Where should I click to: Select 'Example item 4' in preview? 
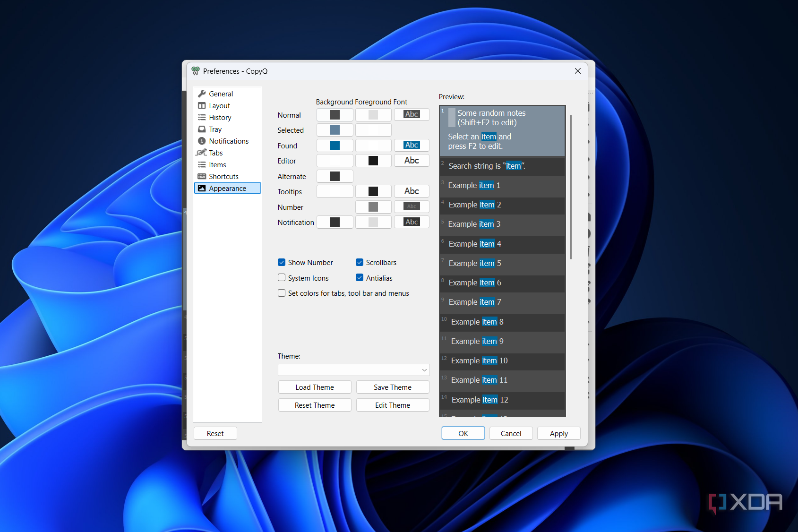(502, 244)
